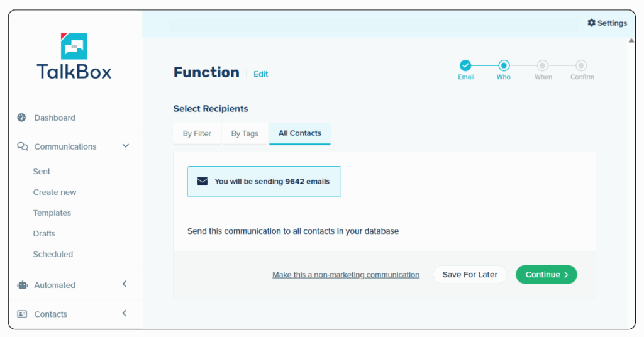Viewport: 644px width, 337px height.
Task: Click the Automated robot icon
Action: coord(23,285)
